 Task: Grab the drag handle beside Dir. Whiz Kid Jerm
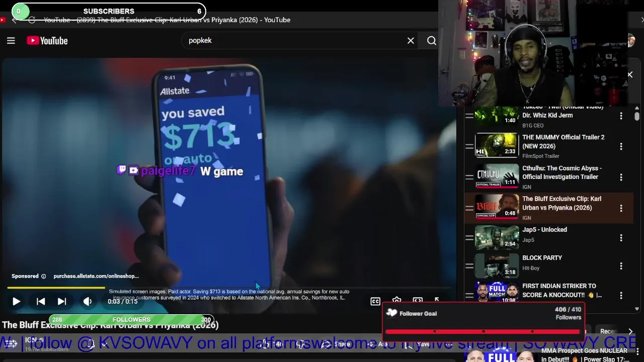(469, 116)
